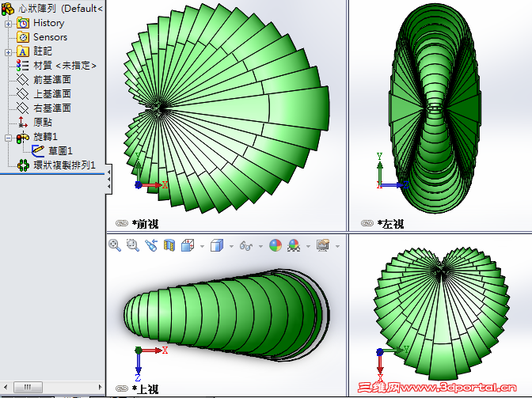
Task: Click the part icon beside 心狀陣列
Action: tap(8, 9)
